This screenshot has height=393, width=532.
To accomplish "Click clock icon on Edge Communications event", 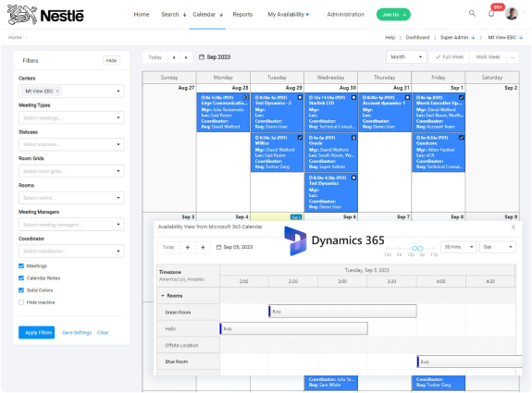I will pyautogui.click(x=204, y=98).
